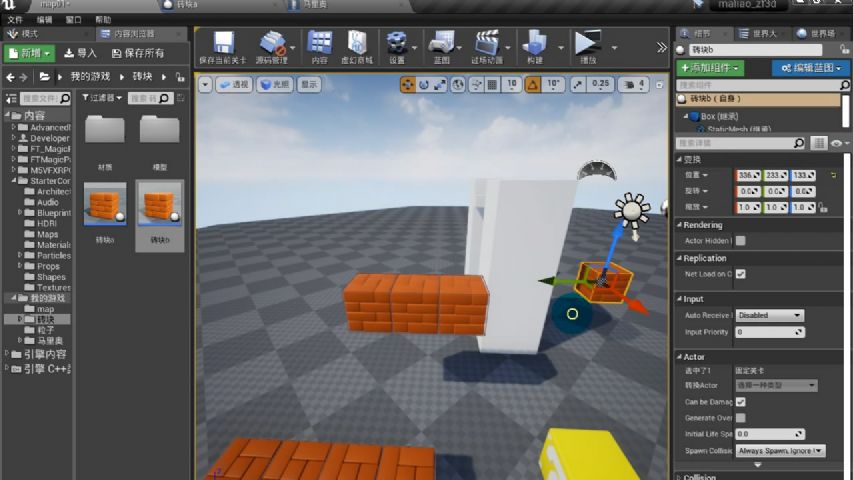Toggle the Actor Hidden In Game checkbox
Viewport: 853px width, 480px height.
[x=740, y=241]
